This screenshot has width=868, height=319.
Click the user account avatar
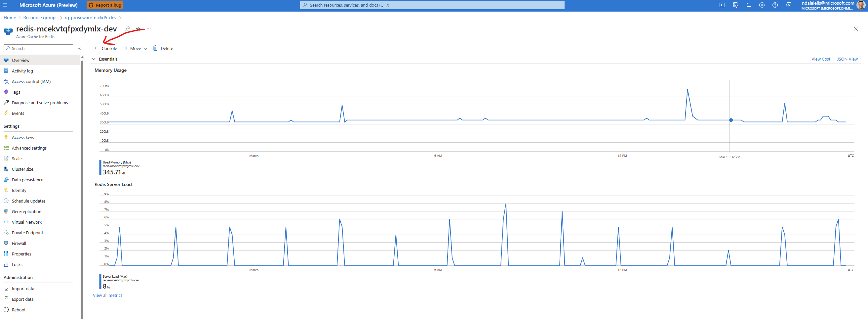pos(861,5)
